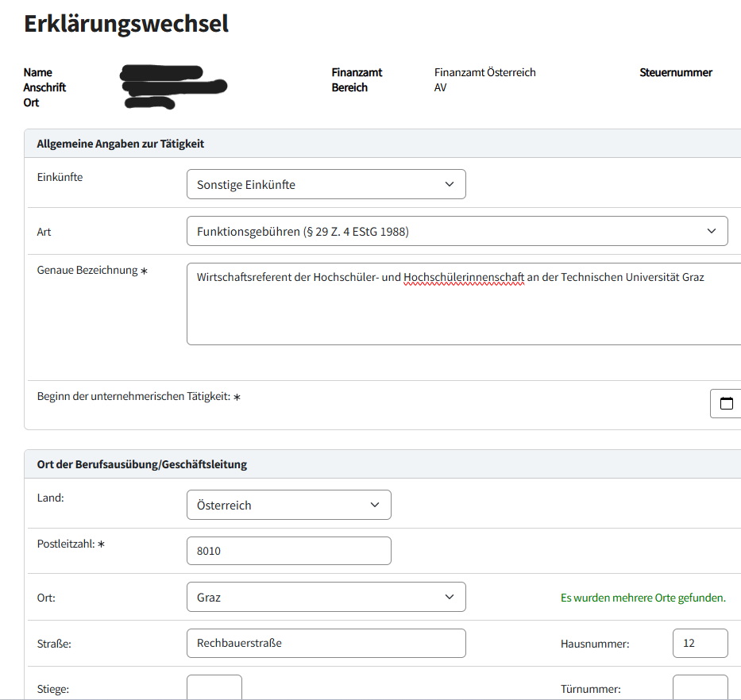Click the Genaue Bezeichnung field label

87,271
